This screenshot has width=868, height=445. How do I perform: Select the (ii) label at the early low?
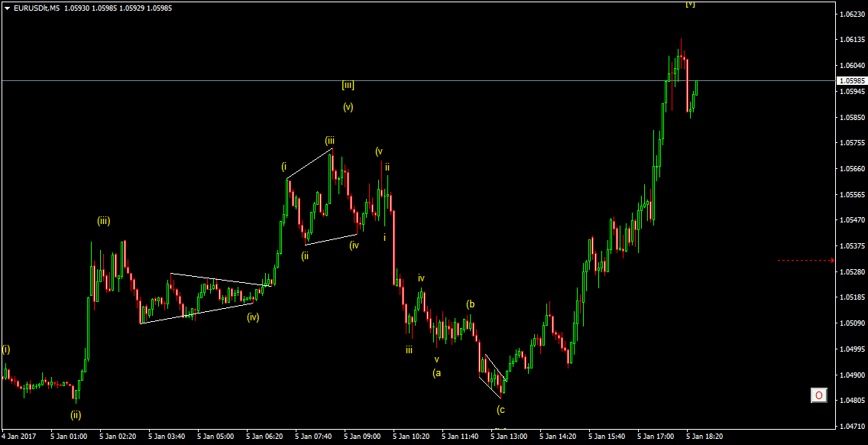click(76, 415)
